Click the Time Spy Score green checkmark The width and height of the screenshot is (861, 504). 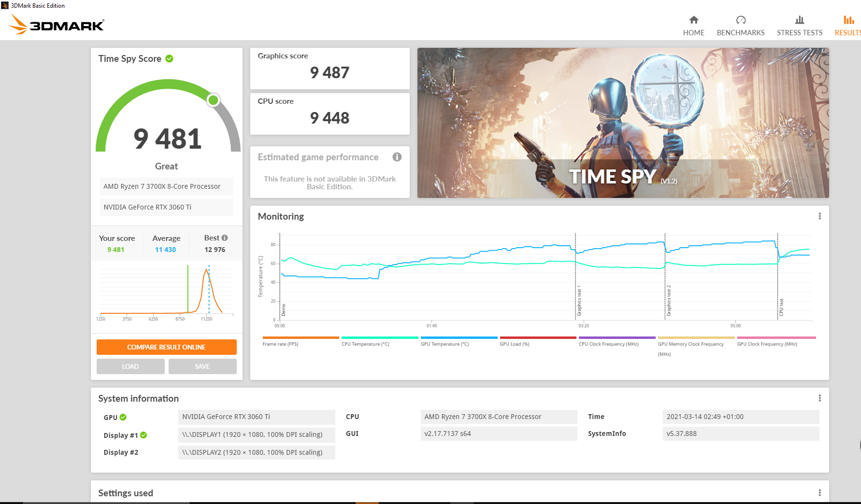click(x=170, y=58)
